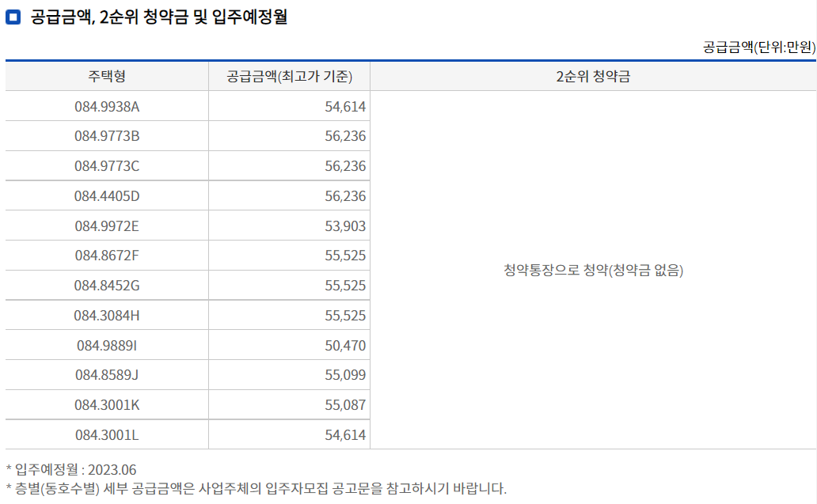Click the '공급금액(최고가 기준)' column header
Screen dimensions: 817x504
coord(289,77)
